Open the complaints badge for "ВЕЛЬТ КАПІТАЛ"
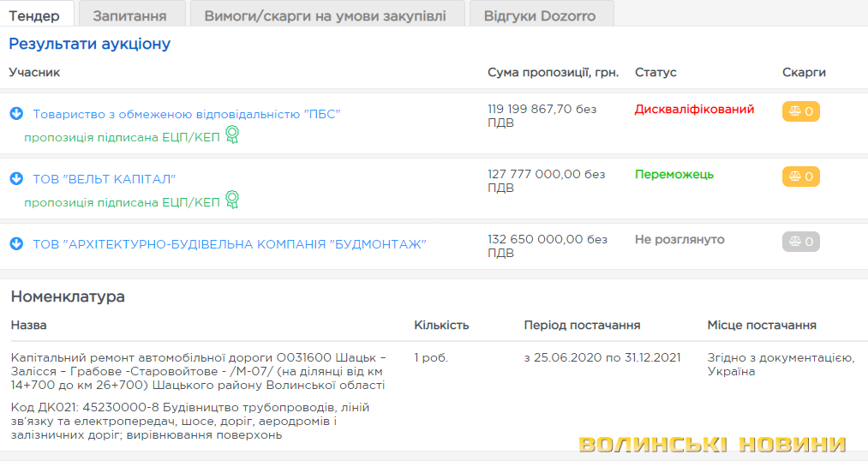 point(800,177)
